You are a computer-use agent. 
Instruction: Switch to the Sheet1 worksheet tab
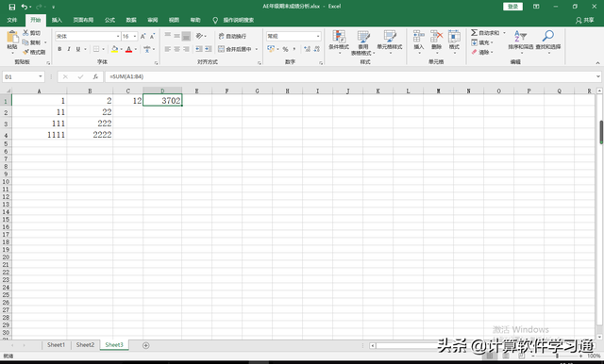pyautogui.click(x=56, y=345)
